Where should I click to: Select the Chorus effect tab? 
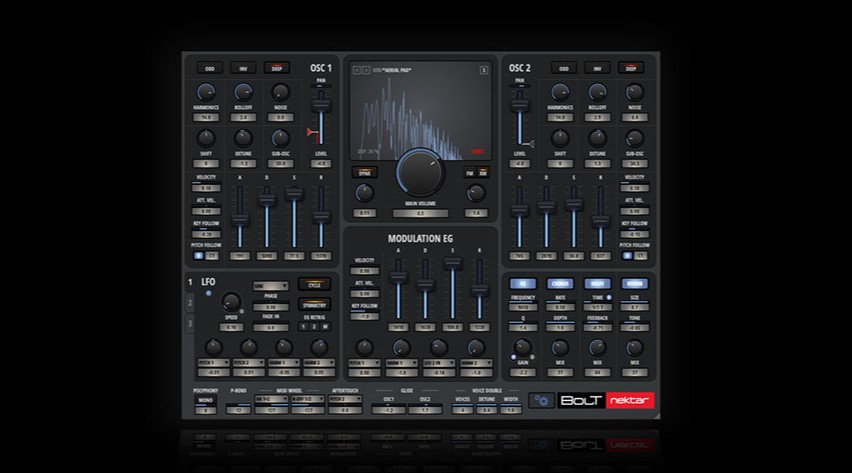tap(560, 284)
